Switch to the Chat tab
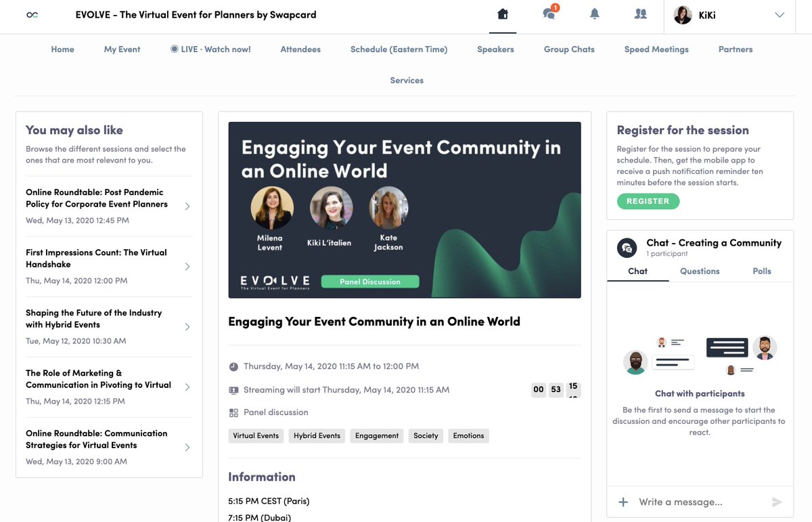This screenshot has height=522, width=812. pos(637,271)
